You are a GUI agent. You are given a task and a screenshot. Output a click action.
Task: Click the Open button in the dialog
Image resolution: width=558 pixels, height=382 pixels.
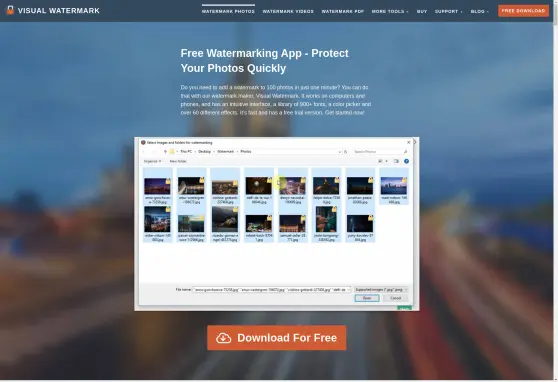[367, 298]
